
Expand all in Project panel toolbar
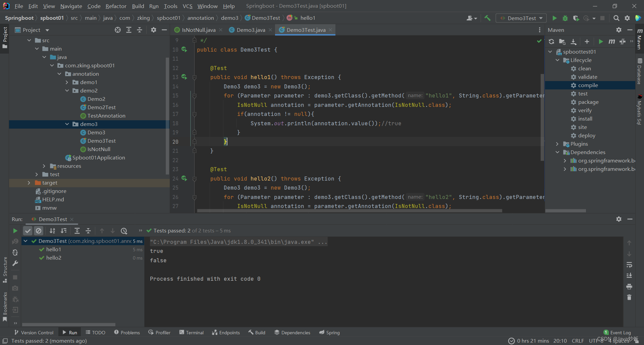click(129, 30)
